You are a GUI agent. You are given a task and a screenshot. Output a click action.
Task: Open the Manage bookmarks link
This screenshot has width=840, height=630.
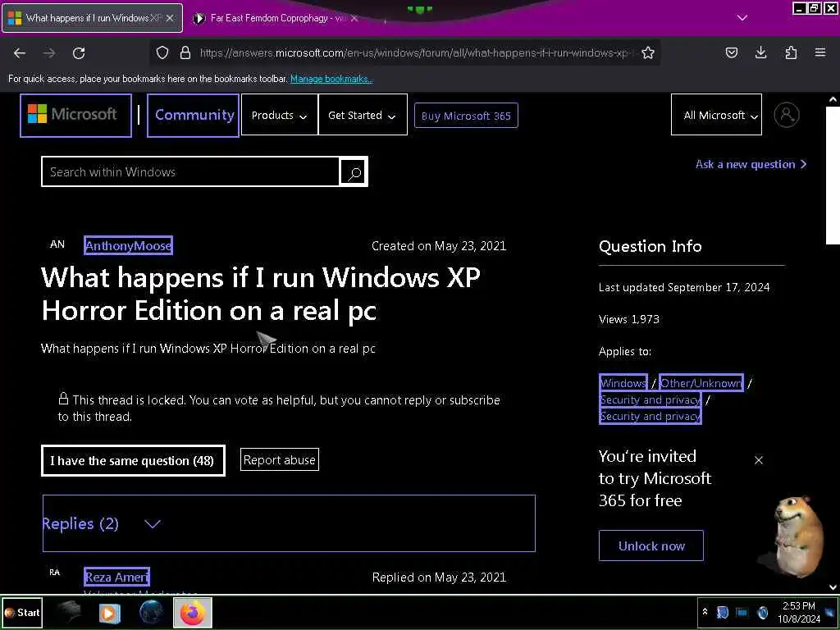tap(331, 79)
